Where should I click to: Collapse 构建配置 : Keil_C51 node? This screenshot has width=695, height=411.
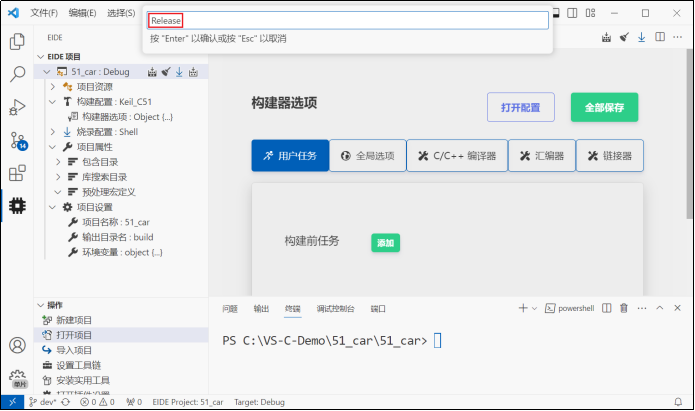click(x=52, y=102)
